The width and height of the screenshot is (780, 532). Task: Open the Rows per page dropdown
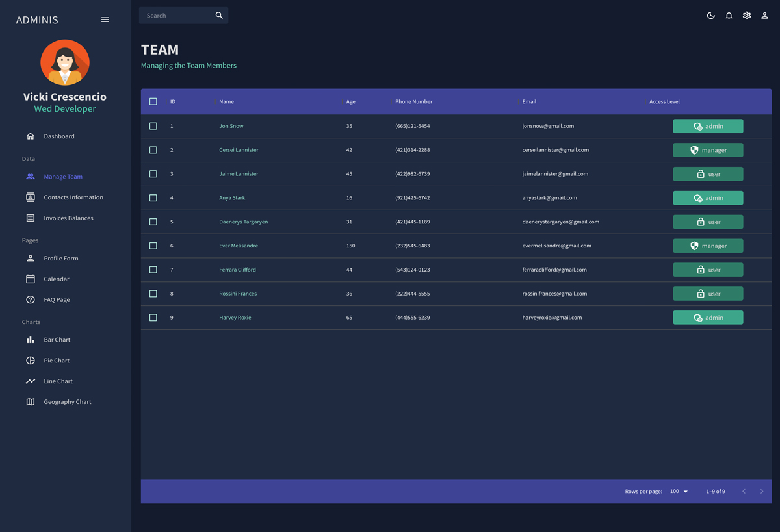click(679, 492)
